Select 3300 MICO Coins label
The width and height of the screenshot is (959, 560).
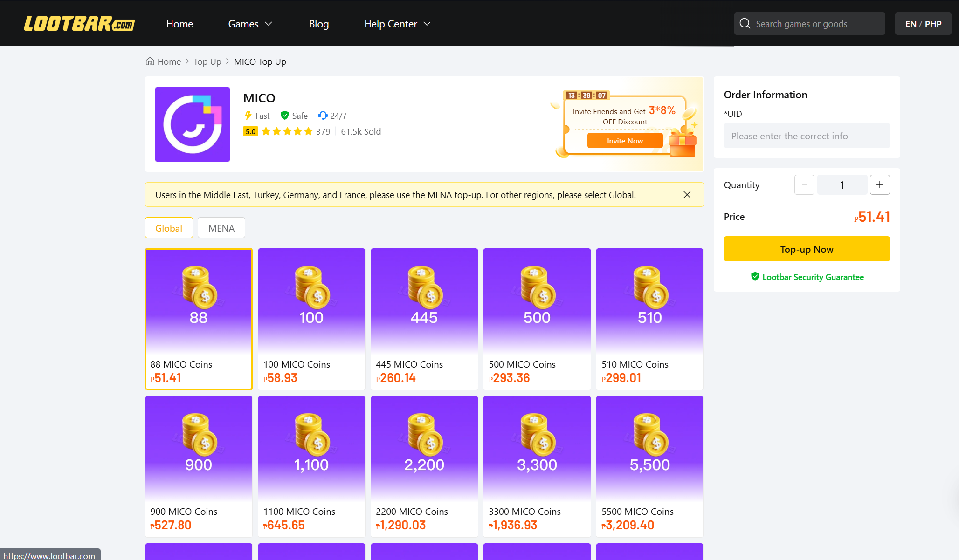[x=524, y=512]
